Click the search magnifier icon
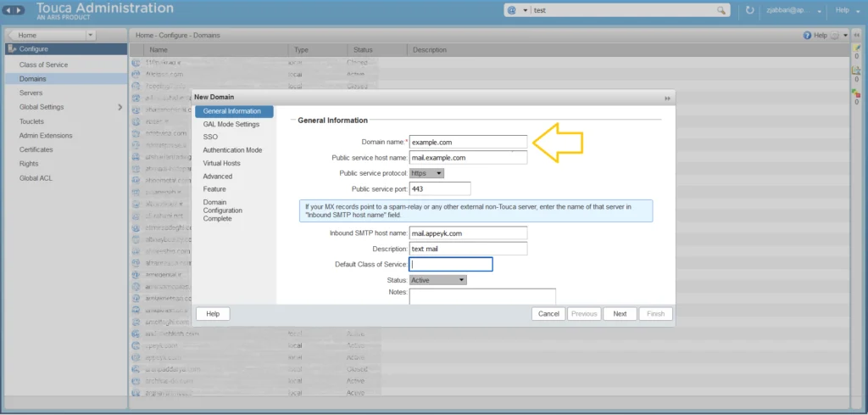868x415 pixels. (x=721, y=10)
